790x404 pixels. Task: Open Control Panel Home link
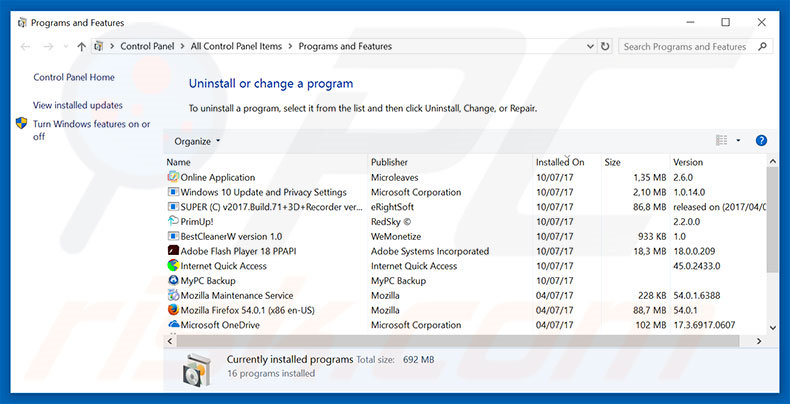tap(74, 77)
